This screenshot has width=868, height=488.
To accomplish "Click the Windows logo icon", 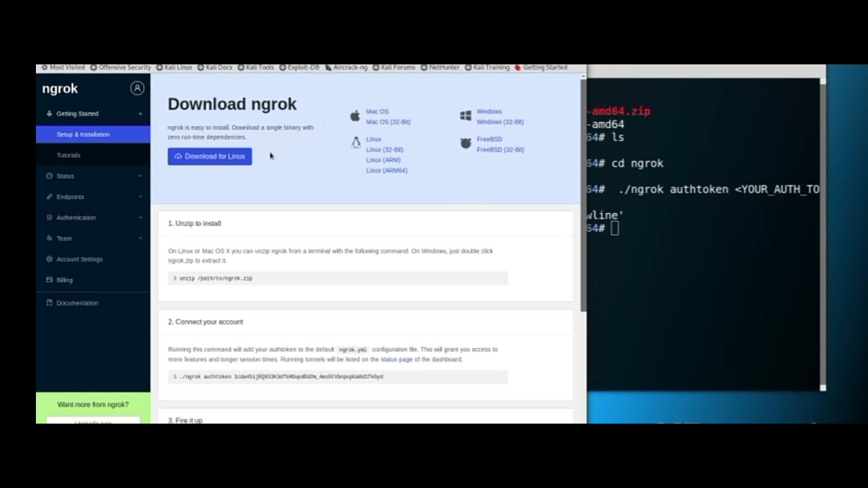I will [x=465, y=116].
